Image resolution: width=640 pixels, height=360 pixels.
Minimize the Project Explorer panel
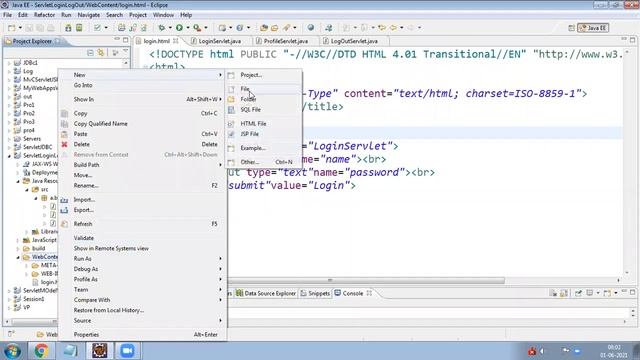point(117,39)
